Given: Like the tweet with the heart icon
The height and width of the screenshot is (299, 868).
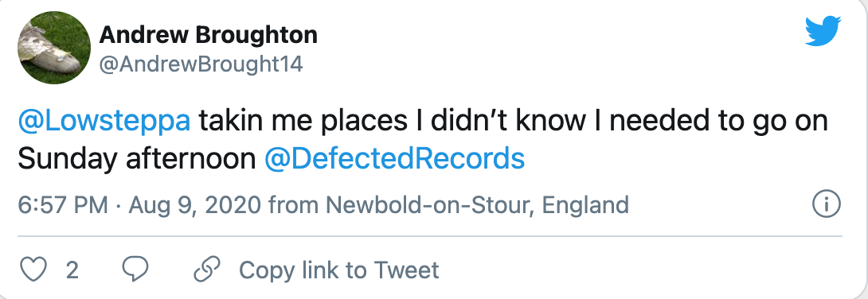Looking at the screenshot, I should (33, 270).
